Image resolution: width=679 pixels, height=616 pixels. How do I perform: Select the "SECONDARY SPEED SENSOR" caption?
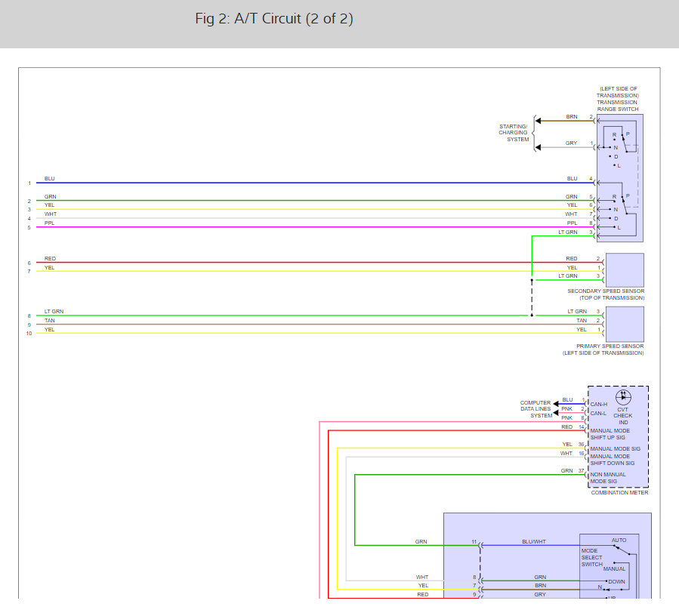pos(606,291)
